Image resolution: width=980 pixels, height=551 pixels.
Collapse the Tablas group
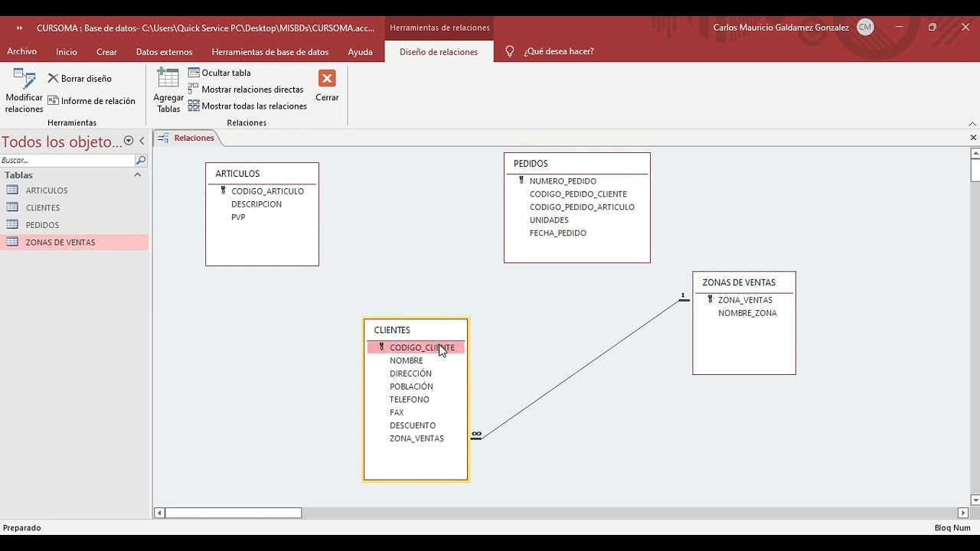[x=138, y=175]
